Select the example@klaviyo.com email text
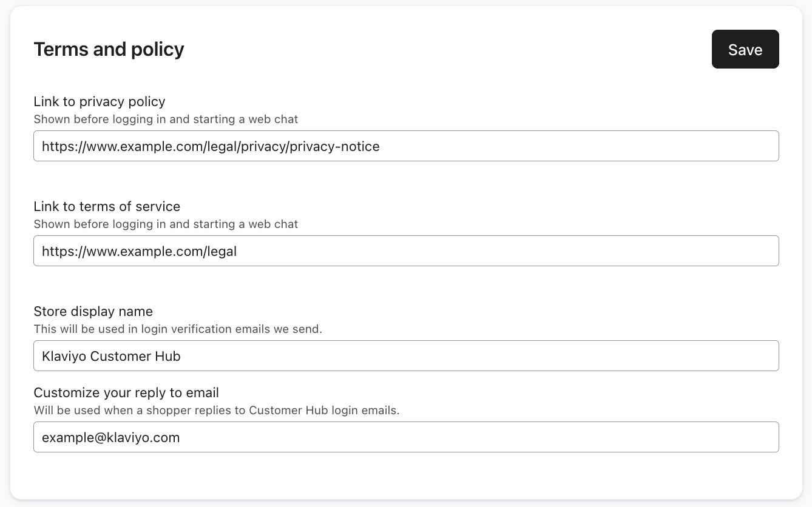 [x=110, y=437]
